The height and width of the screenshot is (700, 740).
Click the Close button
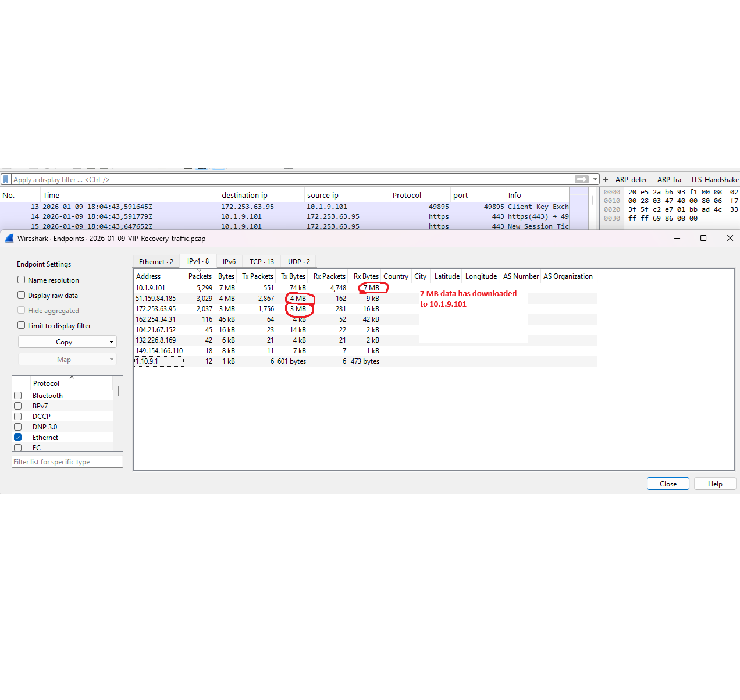pyautogui.click(x=668, y=484)
